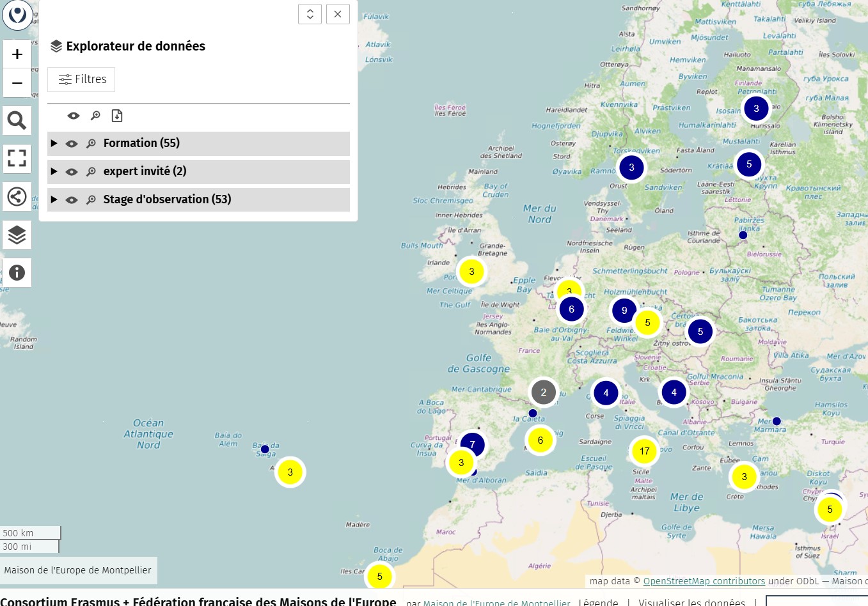The width and height of the screenshot is (868, 606).
Task: Close the Explorateur de données panel
Action: tap(338, 14)
